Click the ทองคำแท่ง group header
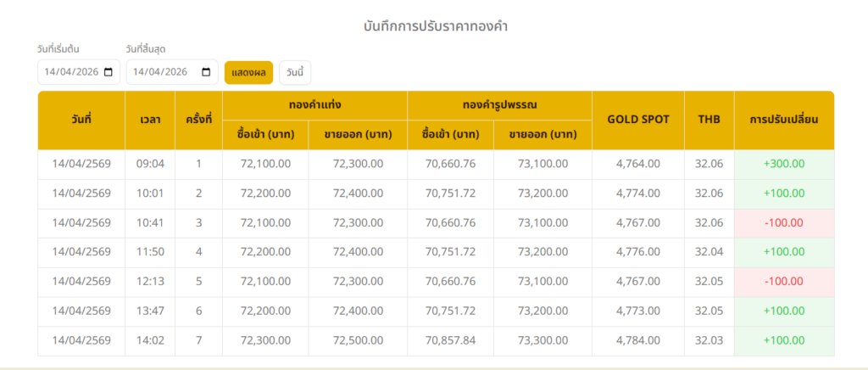The width and height of the screenshot is (868, 370). tap(314, 105)
